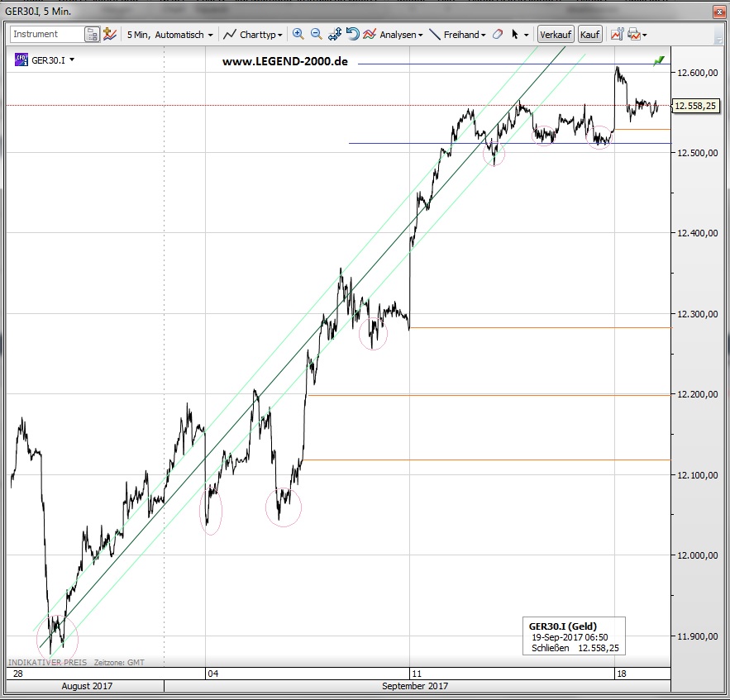Click the add comparison instrument icon
The height and width of the screenshot is (700, 730).
click(109, 34)
